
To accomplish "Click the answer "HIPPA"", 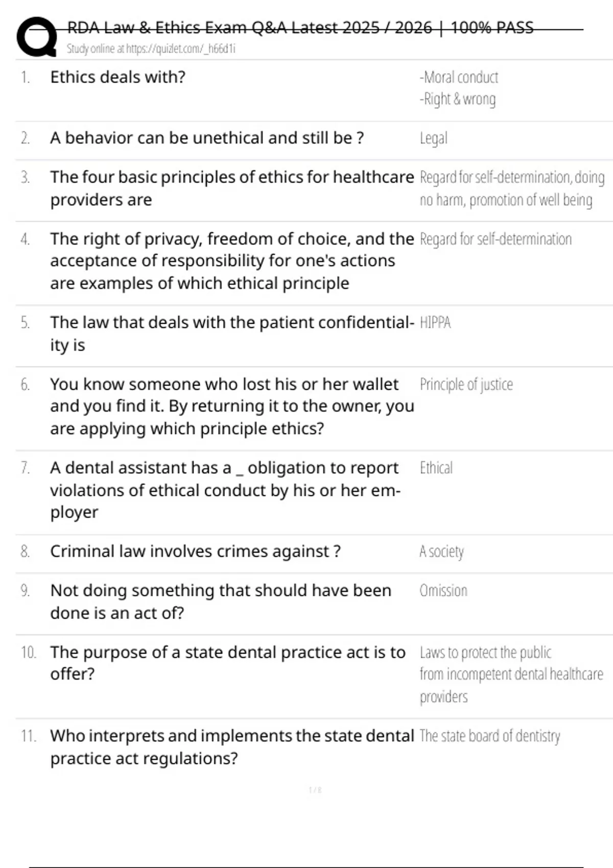I will tap(435, 323).
